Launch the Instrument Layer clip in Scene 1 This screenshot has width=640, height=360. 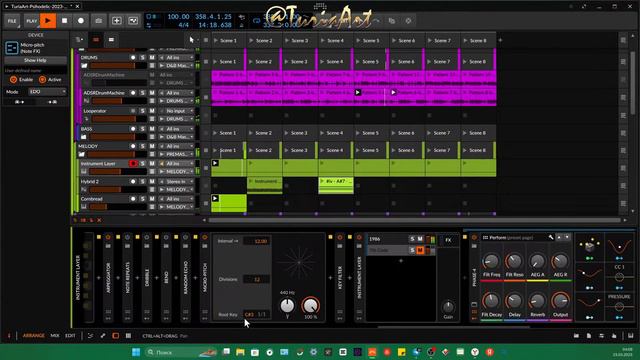(215, 163)
